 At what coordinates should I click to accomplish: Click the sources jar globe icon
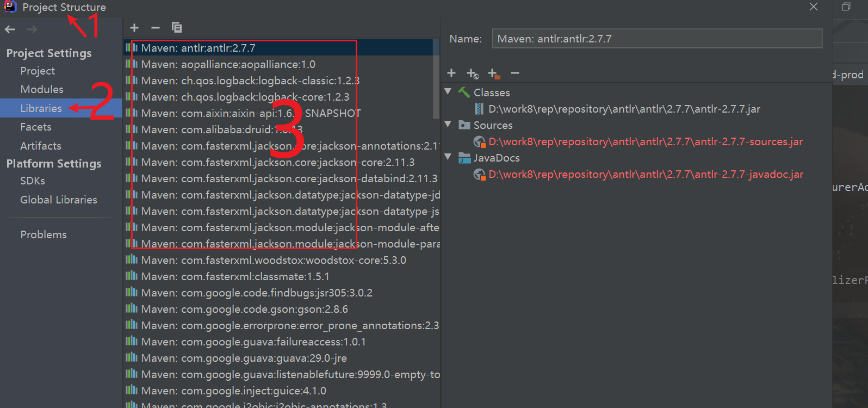click(479, 141)
